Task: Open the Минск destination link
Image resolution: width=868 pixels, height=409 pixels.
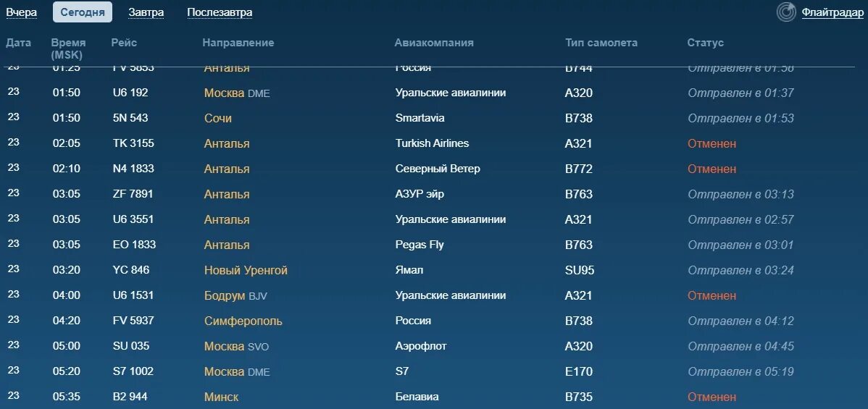Action: pyautogui.click(x=222, y=397)
